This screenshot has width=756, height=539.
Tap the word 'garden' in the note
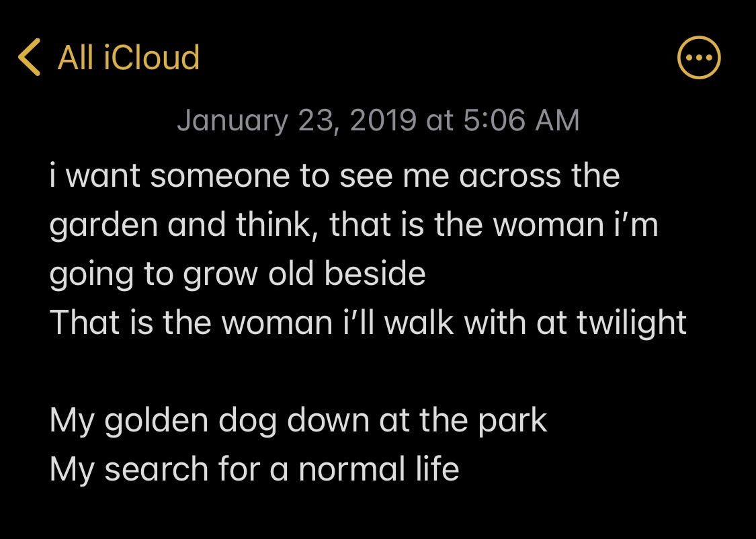pos(103,226)
